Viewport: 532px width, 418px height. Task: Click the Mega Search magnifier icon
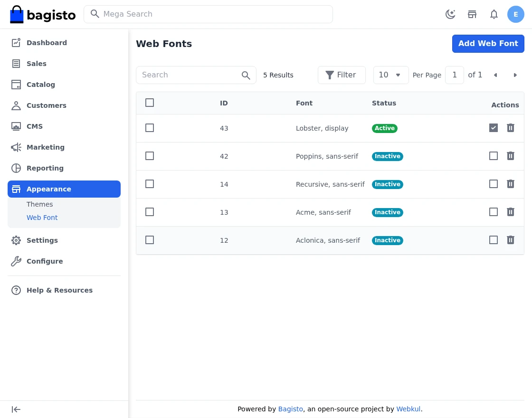click(x=95, y=14)
